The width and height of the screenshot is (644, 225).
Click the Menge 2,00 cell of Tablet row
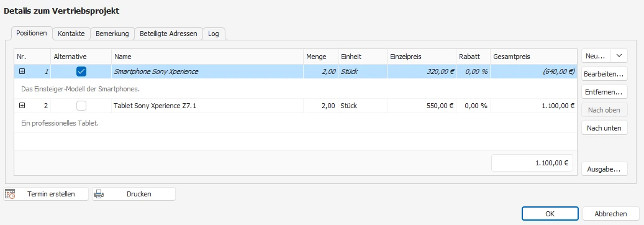click(x=320, y=106)
